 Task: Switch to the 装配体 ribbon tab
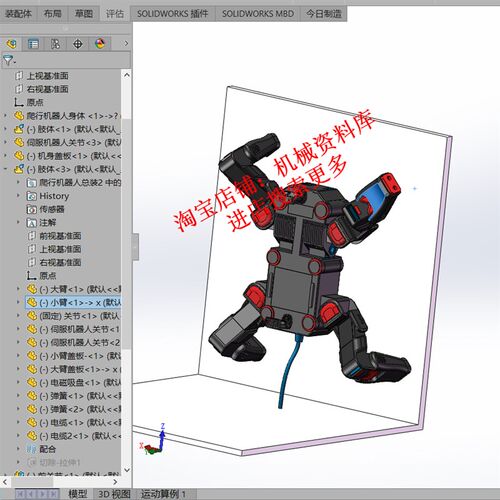18,14
